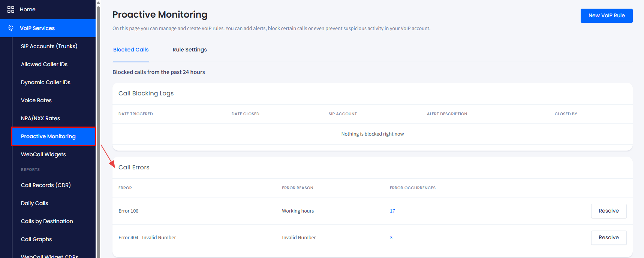Click the SIP Account column header
The image size is (644, 258).
tap(343, 114)
